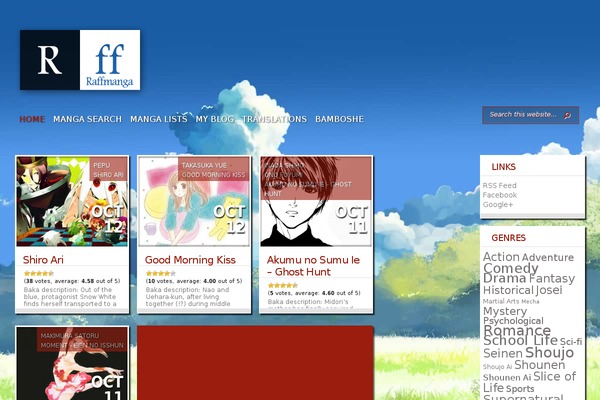
Task: Select the School Life genre tag
Action: point(520,341)
